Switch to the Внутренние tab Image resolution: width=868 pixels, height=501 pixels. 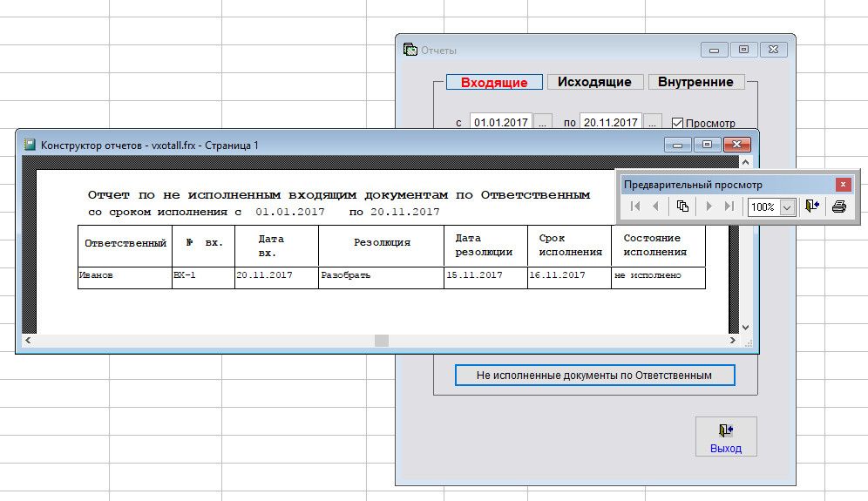(x=695, y=82)
